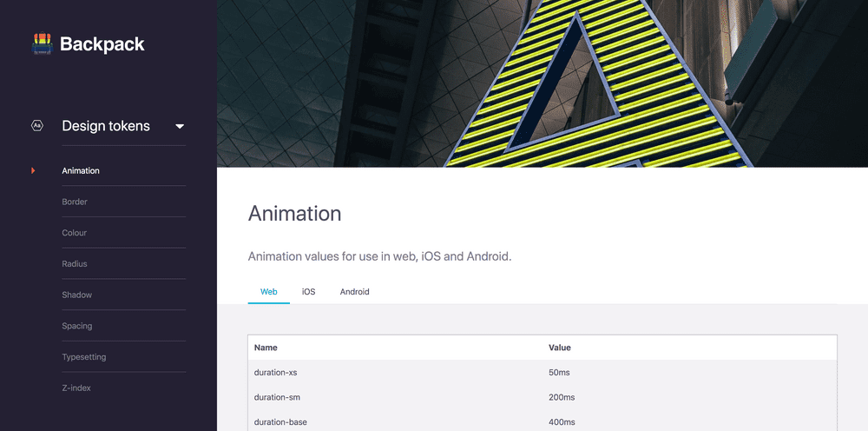Click the duration-sm 200ms value cell
The height and width of the screenshot is (431, 868).
pyautogui.click(x=562, y=398)
